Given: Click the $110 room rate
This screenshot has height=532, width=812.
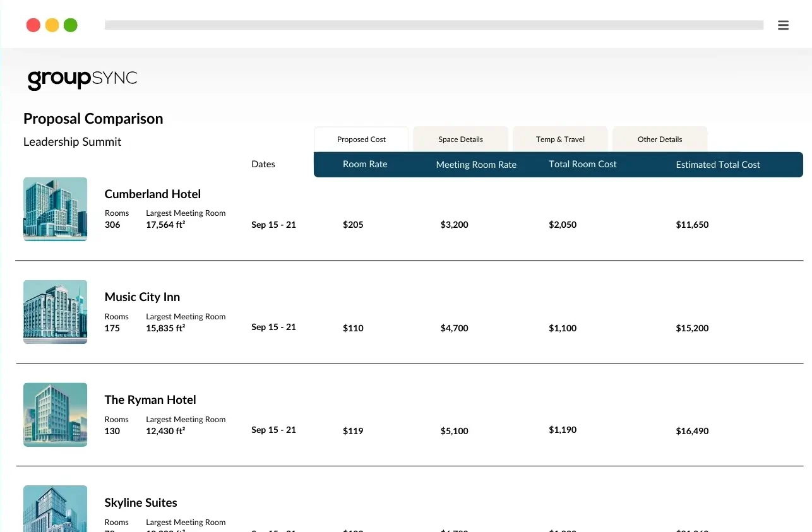Looking at the screenshot, I should tap(353, 328).
